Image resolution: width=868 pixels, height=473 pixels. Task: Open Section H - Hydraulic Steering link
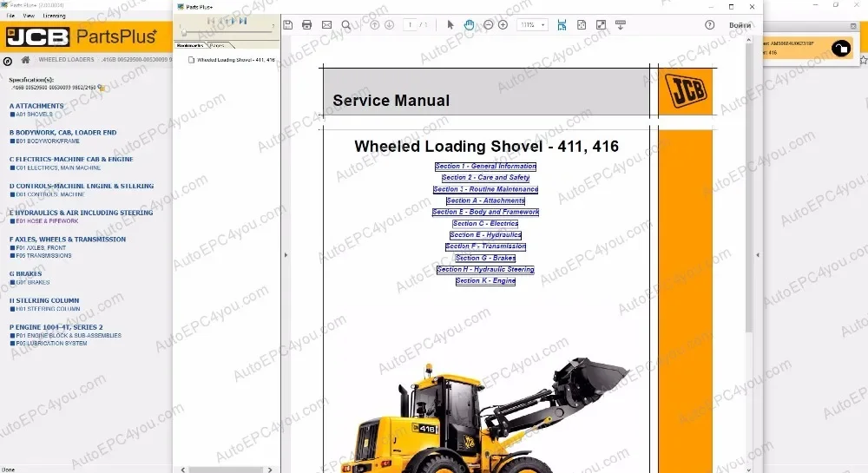click(485, 269)
